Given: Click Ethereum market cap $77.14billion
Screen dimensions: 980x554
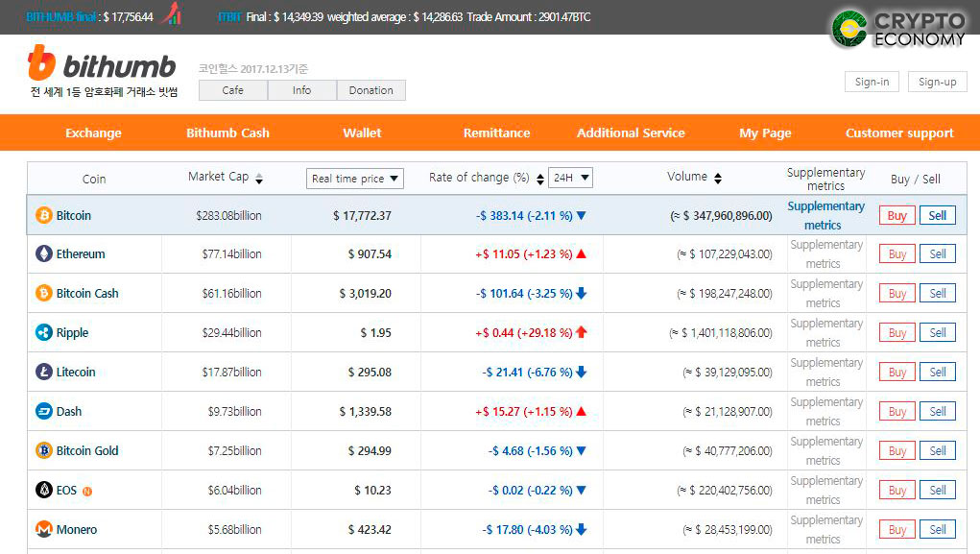Looking at the screenshot, I should coord(232,253).
